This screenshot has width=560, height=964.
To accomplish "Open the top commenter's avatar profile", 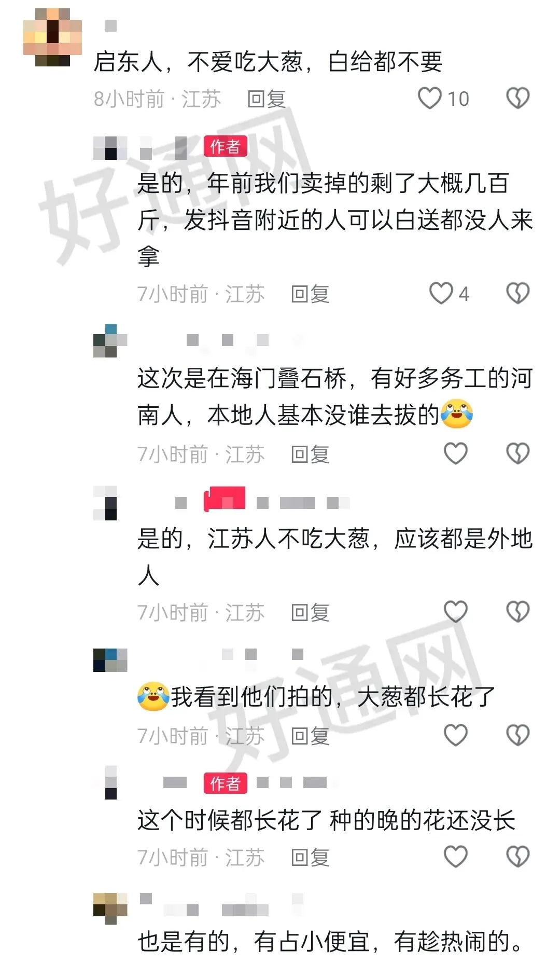I will point(52,37).
